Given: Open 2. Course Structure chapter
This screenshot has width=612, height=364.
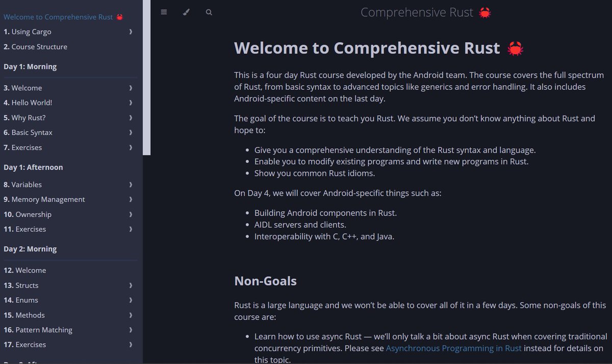Looking at the screenshot, I should click(x=35, y=46).
